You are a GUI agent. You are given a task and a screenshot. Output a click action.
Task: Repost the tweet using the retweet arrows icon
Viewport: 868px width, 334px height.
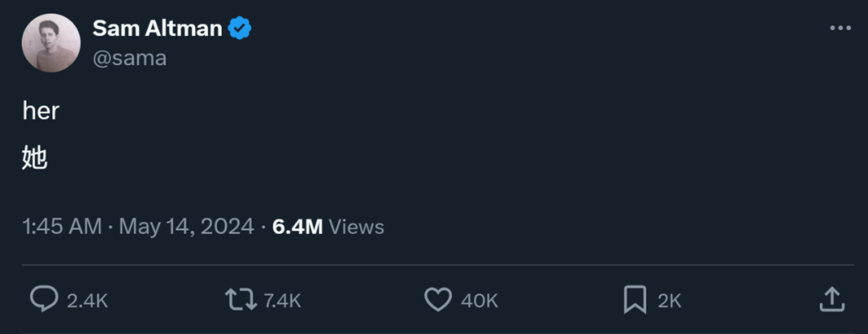(241, 299)
